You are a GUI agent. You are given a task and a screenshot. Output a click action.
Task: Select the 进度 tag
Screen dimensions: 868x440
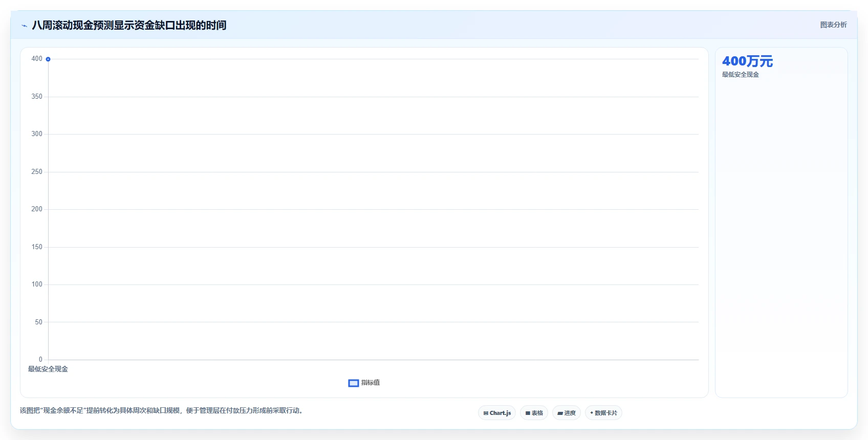click(x=567, y=413)
